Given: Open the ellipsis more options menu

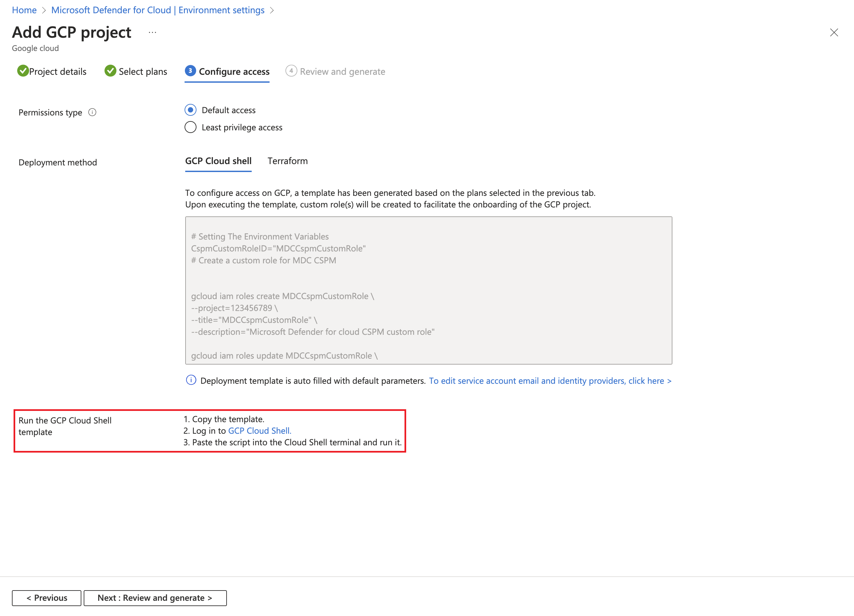Looking at the screenshot, I should point(152,32).
